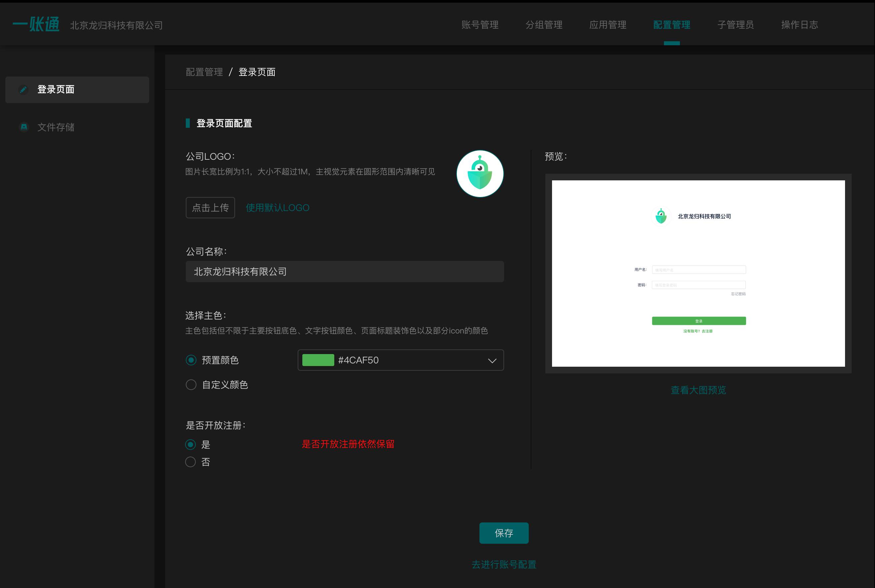The image size is (875, 588).
Task: Select 是 to enable open registration
Action: click(x=190, y=445)
